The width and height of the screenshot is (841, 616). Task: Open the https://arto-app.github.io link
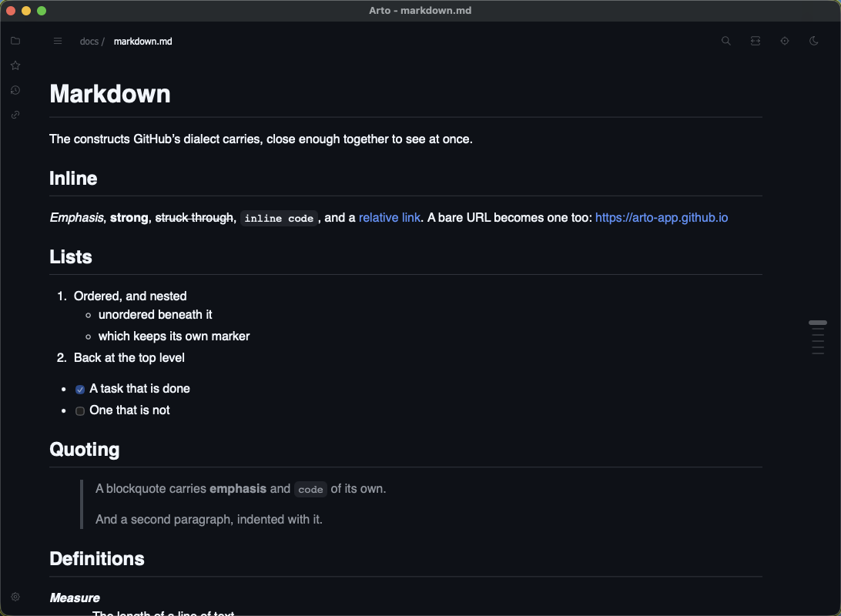click(x=662, y=218)
